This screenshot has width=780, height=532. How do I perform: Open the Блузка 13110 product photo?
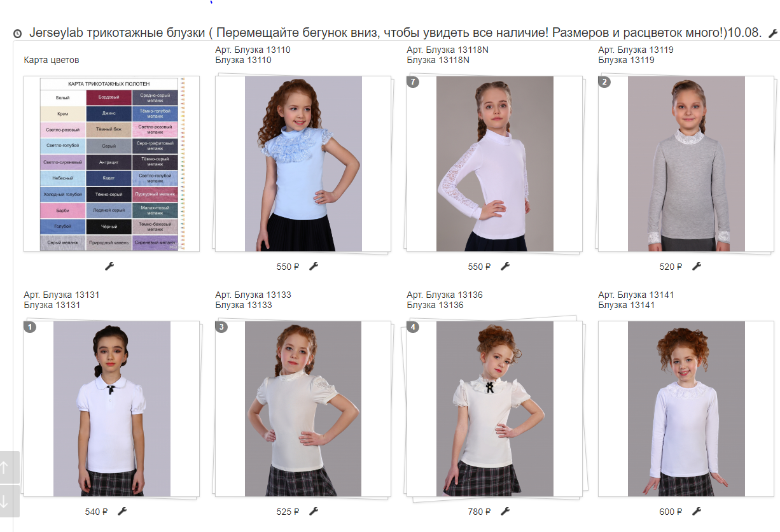click(303, 164)
